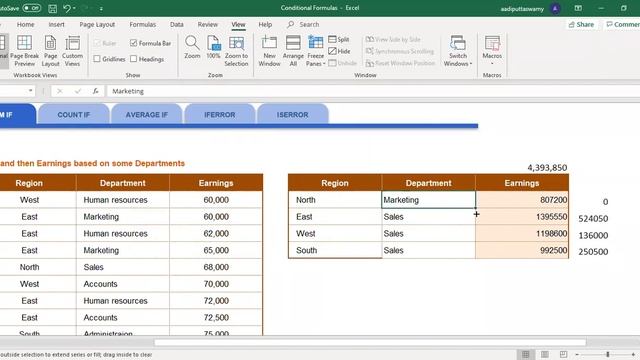Screen dimensions: 640x360
Task: Open the Insert ribbon tab
Action: point(56,24)
